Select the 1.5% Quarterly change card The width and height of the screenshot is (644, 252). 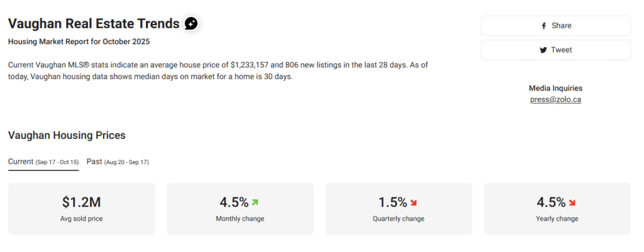[398, 209]
